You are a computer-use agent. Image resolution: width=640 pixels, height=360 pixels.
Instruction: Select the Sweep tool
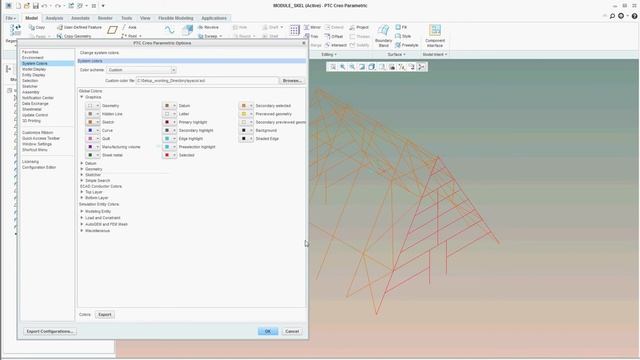point(210,36)
